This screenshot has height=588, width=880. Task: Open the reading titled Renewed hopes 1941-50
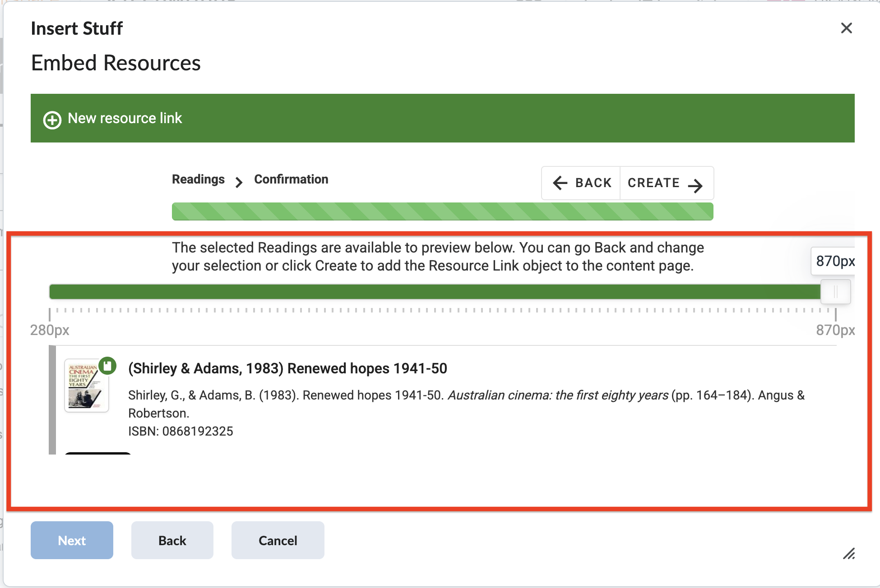[287, 368]
